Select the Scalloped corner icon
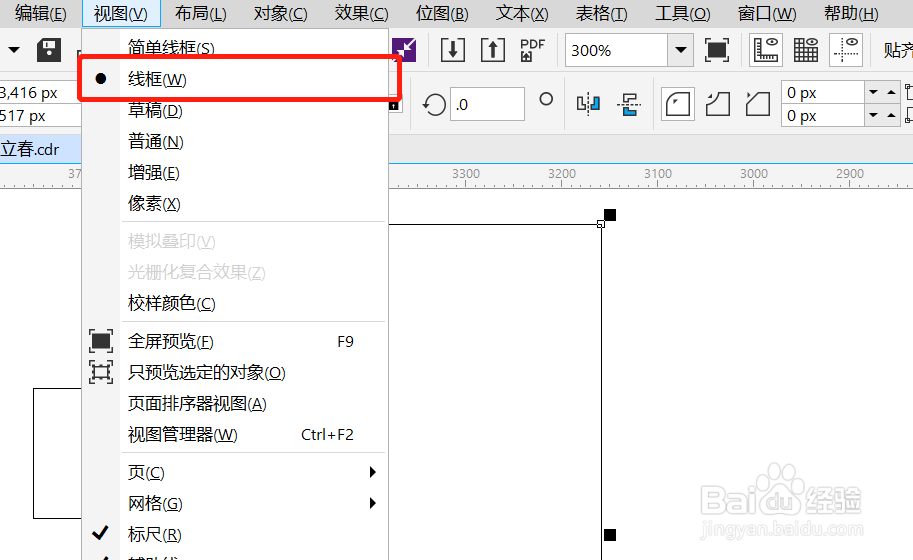This screenshot has width=913, height=560. [x=718, y=105]
